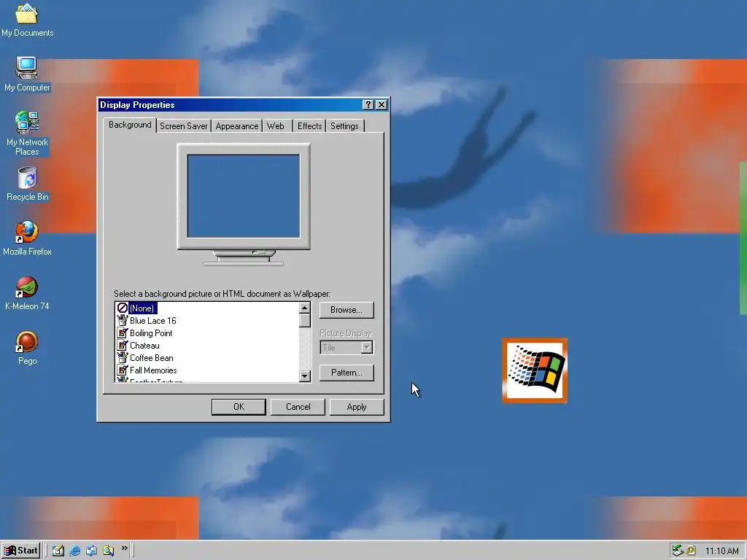Click the Browse... button
Screen dimensions: 747x560
click(x=347, y=309)
